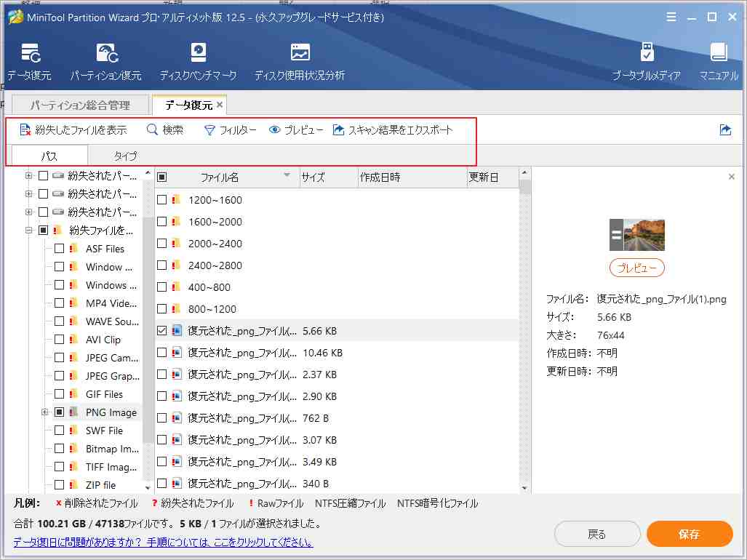Check the ASF Files checkbox in tree

[x=59, y=249]
